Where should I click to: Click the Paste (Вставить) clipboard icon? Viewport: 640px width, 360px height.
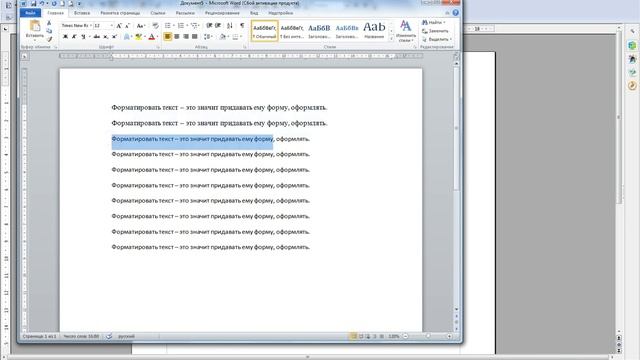point(35,26)
